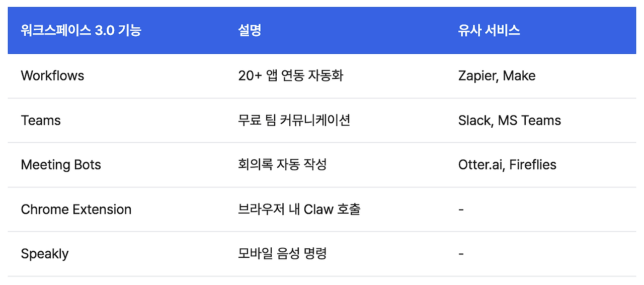
Task: Click the 워크스페이스 3.0 기능 column header
Action: click(x=81, y=30)
